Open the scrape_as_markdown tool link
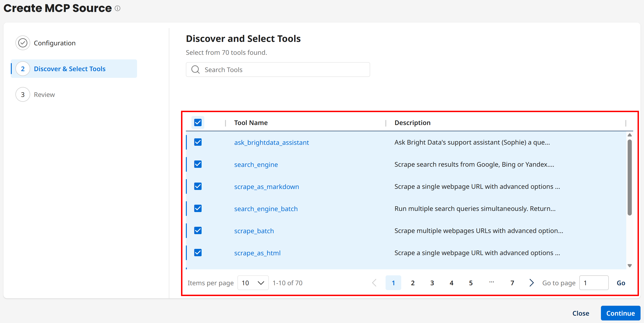The width and height of the screenshot is (644, 323). point(266,187)
